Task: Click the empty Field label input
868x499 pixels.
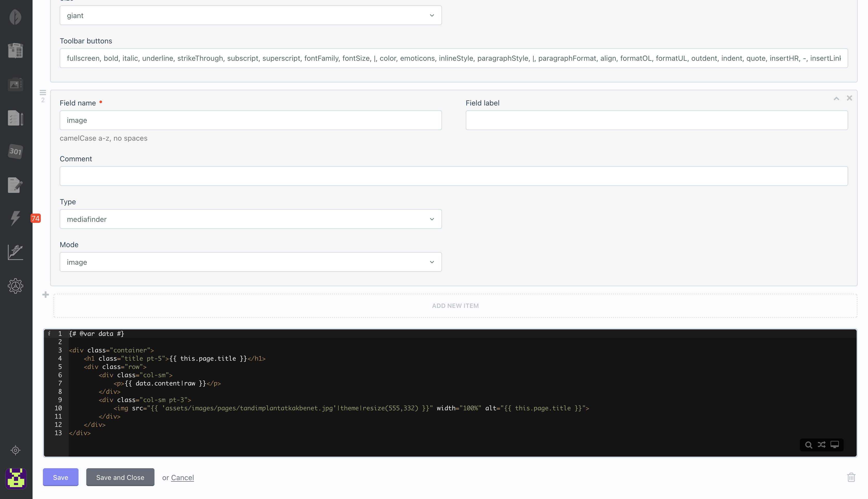Action: coord(656,120)
